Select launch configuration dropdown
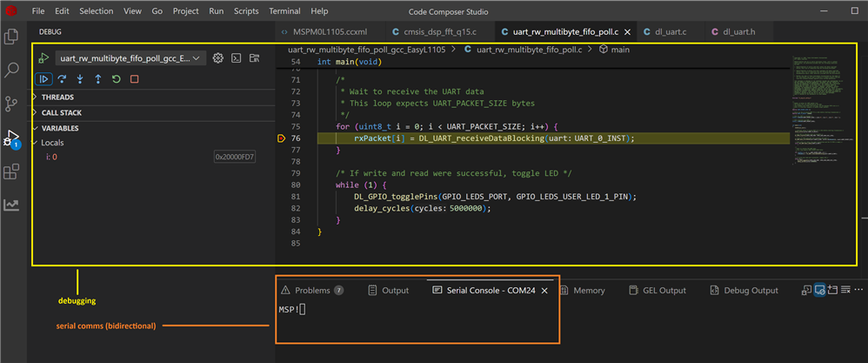This screenshot has width=868, height=363. point(130,58)
